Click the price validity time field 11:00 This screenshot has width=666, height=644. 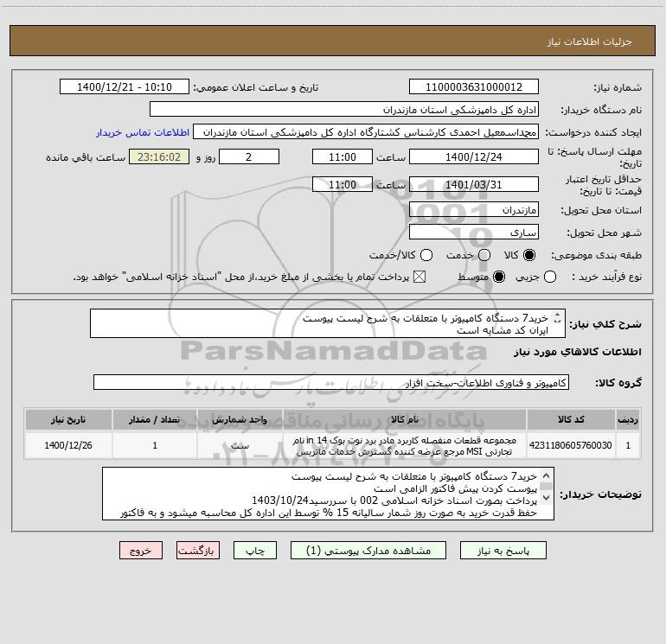point(343,184)
